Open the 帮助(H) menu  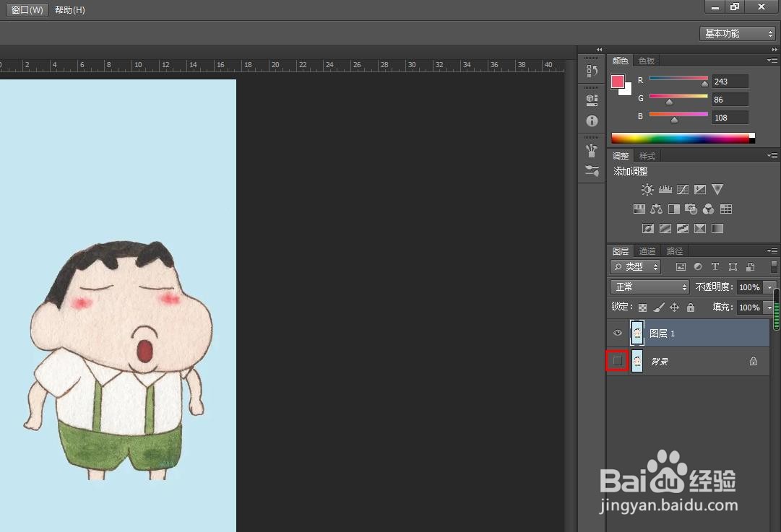click(x=70, y=10)
